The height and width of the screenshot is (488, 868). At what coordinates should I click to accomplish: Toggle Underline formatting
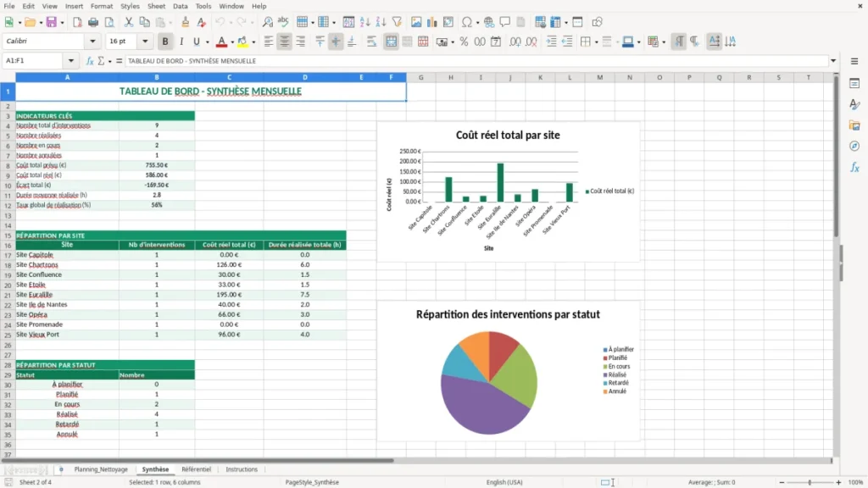pyautogui.click(x=196, y=42)
